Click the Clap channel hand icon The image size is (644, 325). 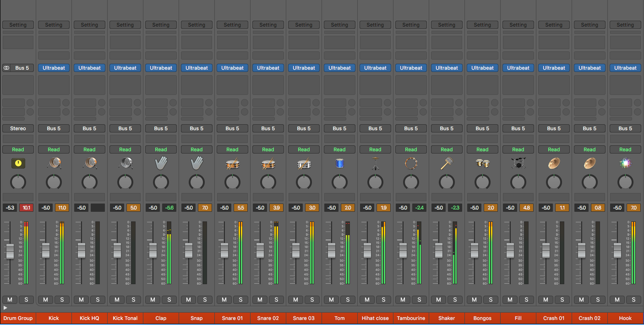(x=161, y=163)
